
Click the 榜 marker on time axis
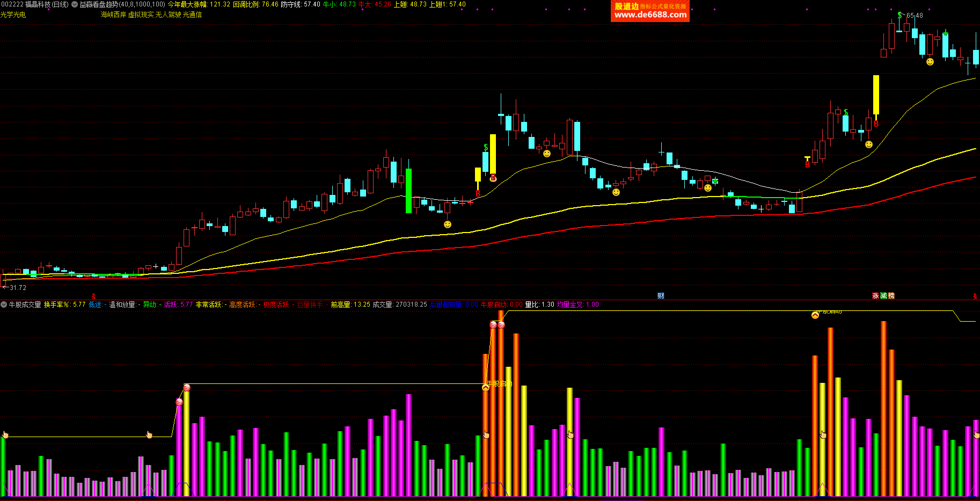[x=891, y=296]
